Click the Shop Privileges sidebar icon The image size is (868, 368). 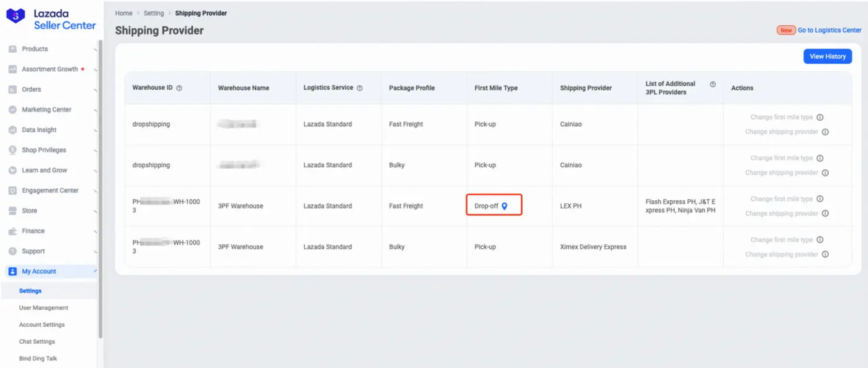coord(13,150)
